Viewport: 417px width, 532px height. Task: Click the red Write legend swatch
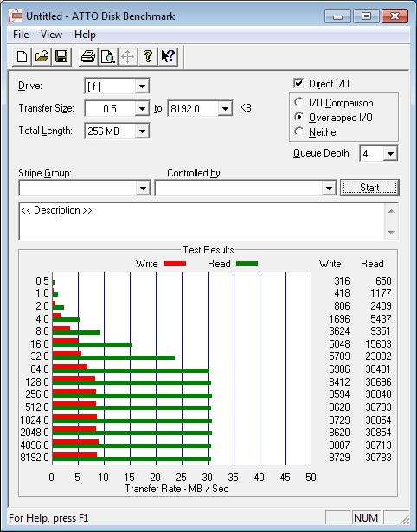pyautogui.click(x=175, y=263)
